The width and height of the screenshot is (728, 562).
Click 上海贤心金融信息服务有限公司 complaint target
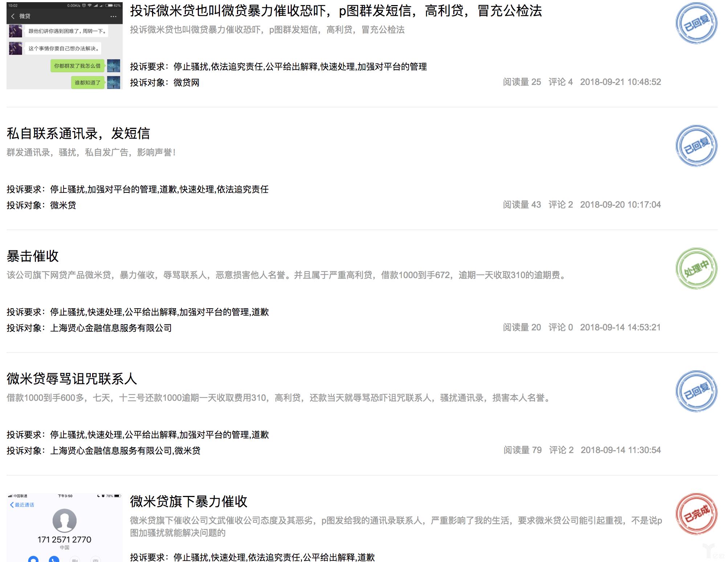(x=111, y=328)
